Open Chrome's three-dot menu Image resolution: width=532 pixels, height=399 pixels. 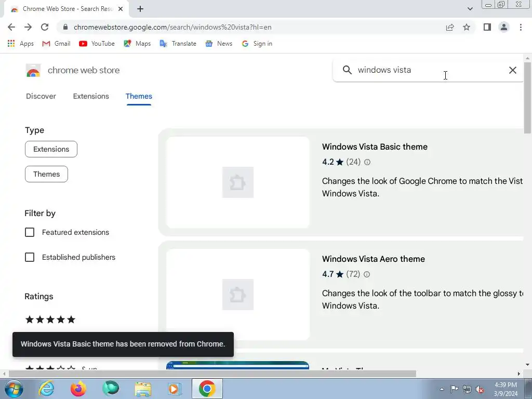(x=521, y=27)
